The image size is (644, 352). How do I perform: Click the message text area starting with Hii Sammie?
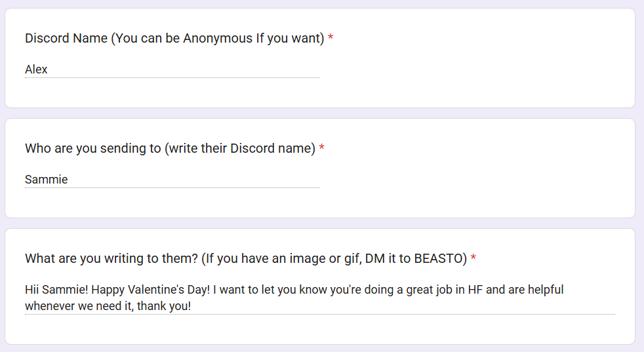pos(319,298)
